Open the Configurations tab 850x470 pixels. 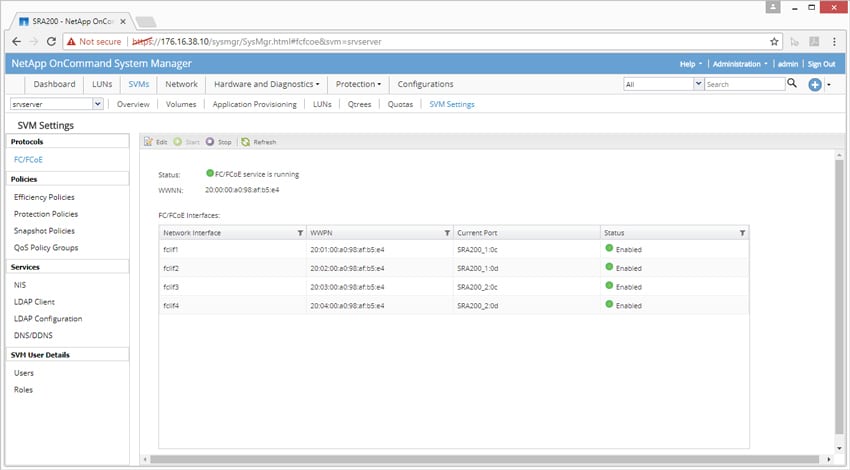tap(425, 84)
